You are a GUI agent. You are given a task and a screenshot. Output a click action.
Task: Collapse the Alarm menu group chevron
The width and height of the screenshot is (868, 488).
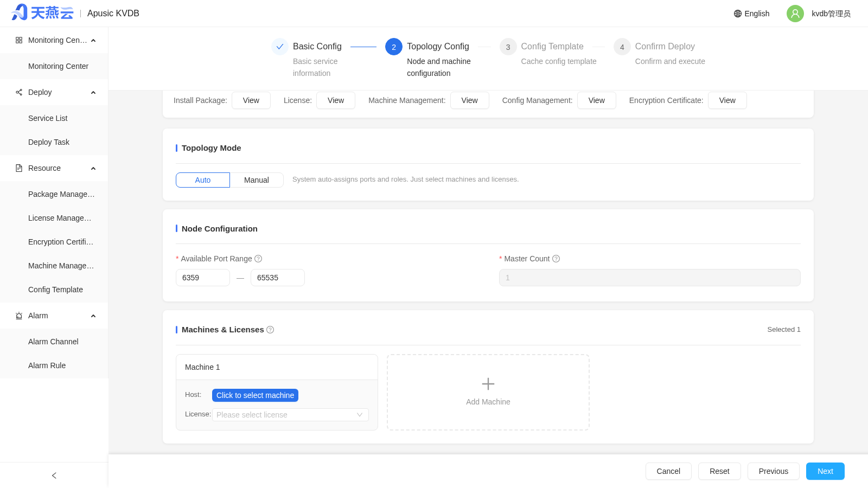tap(93, 316)
